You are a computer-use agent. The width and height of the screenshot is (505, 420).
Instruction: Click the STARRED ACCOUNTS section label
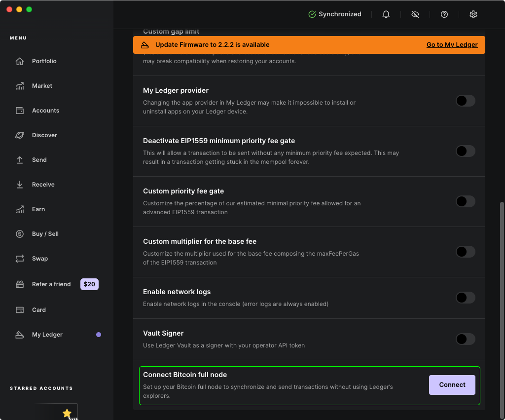pos(41,388)
